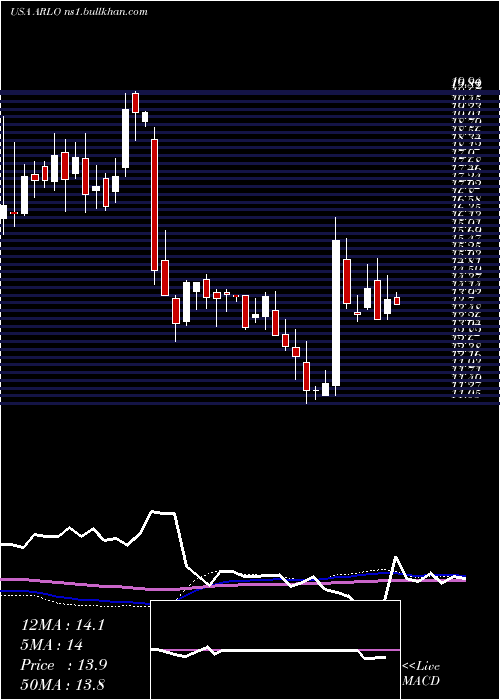Select the 5MA : 14 readout
The height and width of the screenshot is (700, 500).
click(52, 645)
